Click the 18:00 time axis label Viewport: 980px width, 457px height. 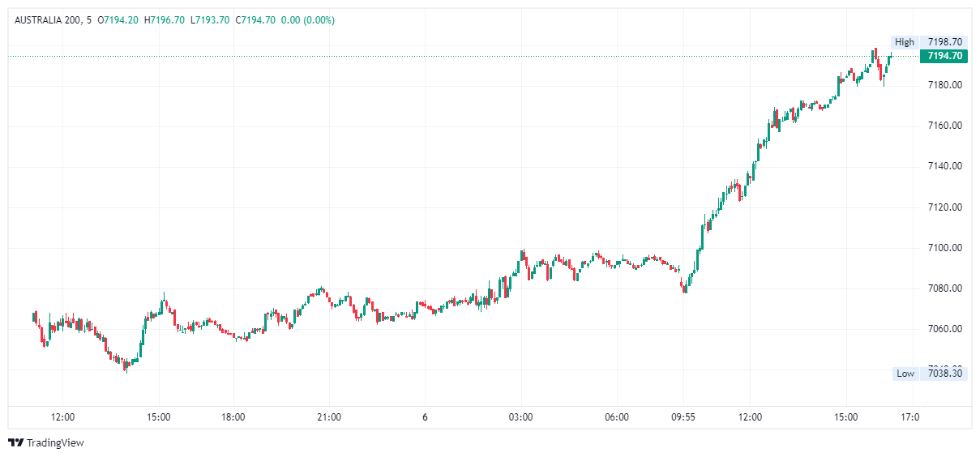pos(233,417)
